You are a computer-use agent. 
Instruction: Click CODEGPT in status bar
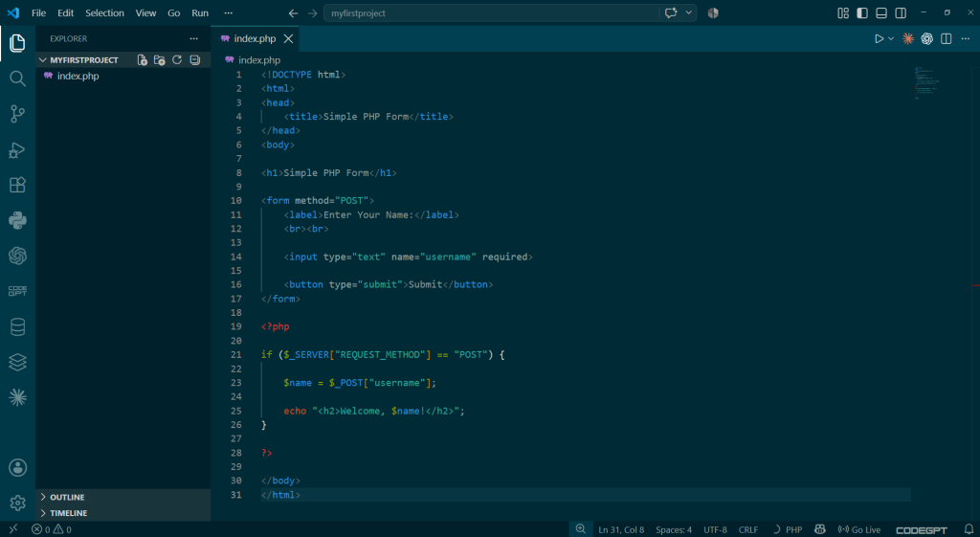[x=922, y=529]
